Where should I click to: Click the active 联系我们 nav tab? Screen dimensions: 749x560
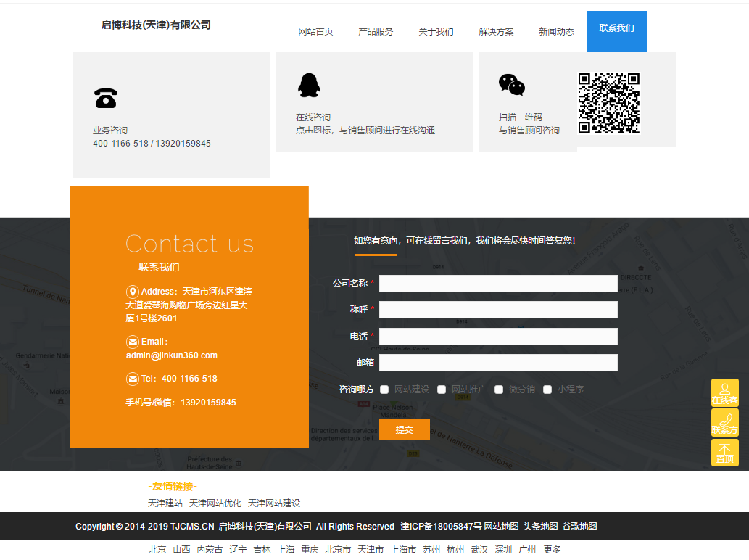(x=616, y=31)
